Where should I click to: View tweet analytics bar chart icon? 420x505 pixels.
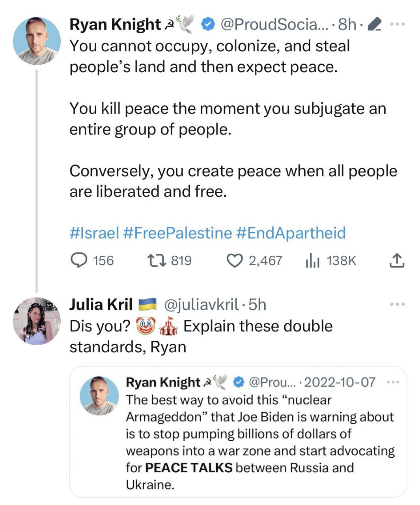(313, 260)
